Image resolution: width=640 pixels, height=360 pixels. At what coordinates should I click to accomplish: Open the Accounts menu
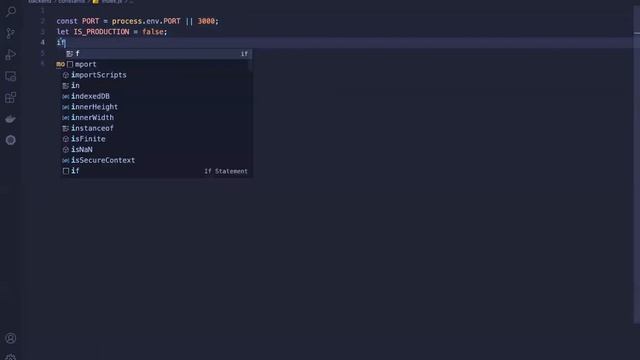point(11,338)
